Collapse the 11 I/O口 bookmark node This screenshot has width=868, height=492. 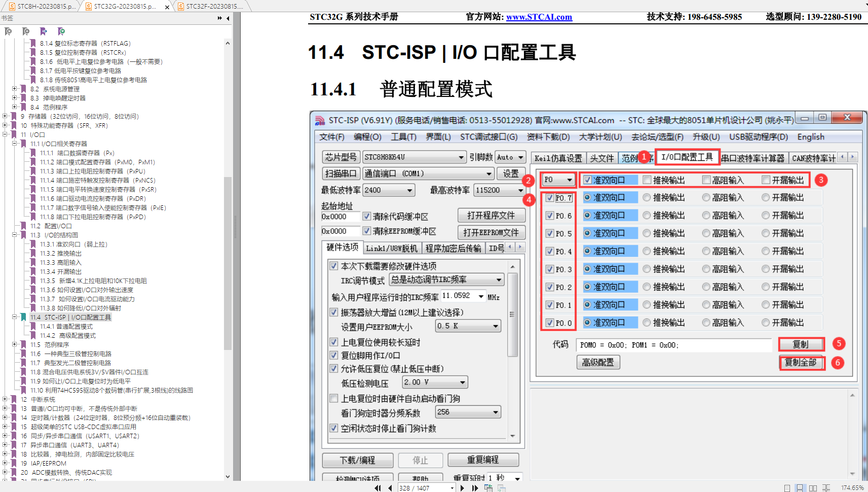[5, 135]
